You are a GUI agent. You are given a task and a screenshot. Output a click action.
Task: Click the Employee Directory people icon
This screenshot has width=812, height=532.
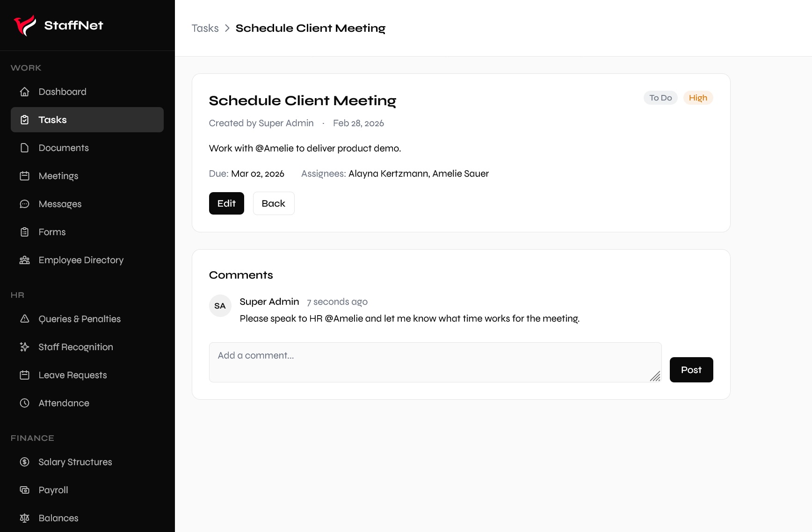tap(25, 260)
